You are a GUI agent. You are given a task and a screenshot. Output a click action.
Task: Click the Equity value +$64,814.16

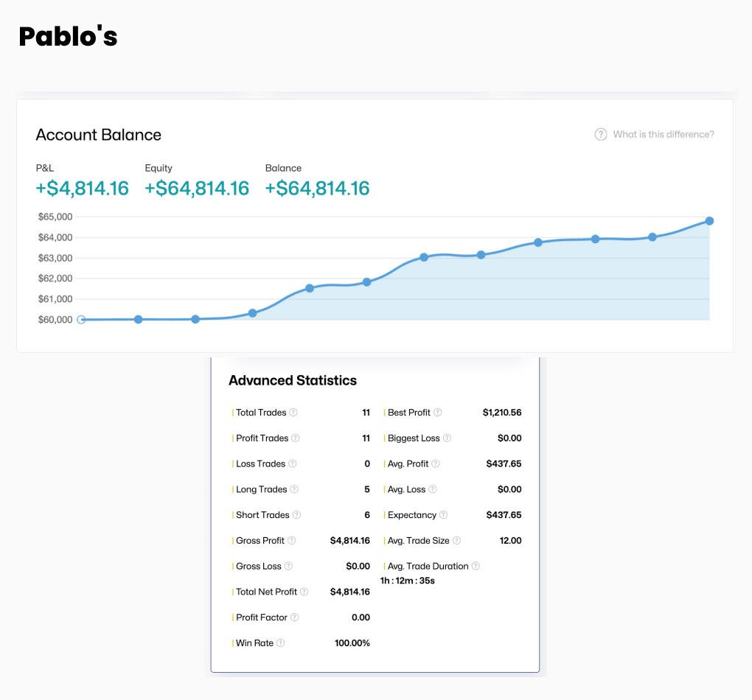197,189
